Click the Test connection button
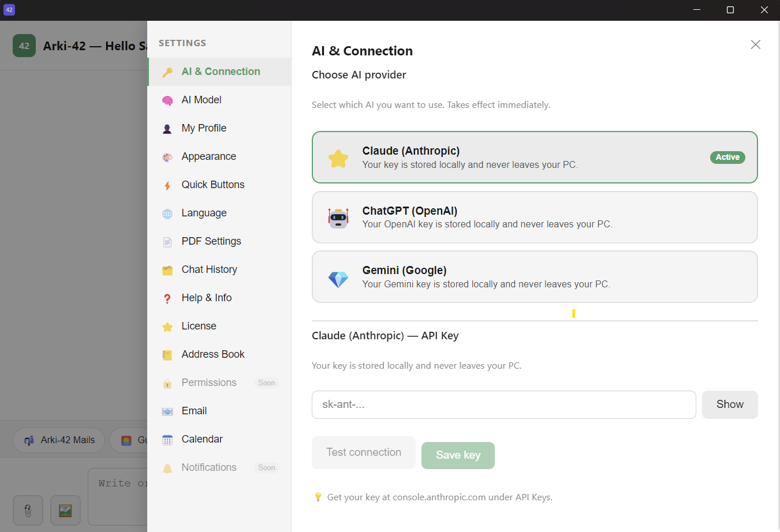 coord(363,452)
